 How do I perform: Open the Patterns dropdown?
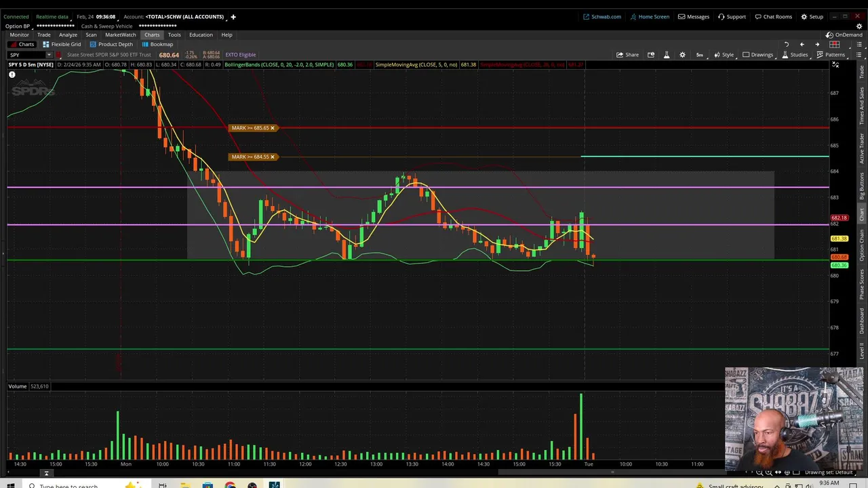(x=831, y=54)
